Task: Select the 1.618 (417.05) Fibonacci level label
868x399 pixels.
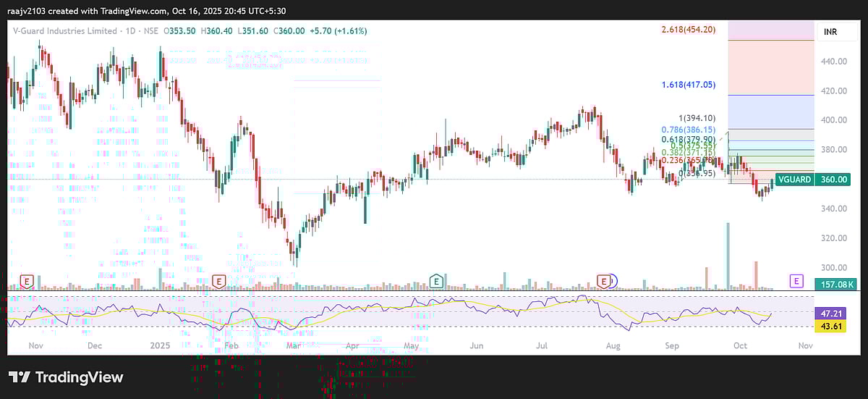Action: (x=688, y=85)
